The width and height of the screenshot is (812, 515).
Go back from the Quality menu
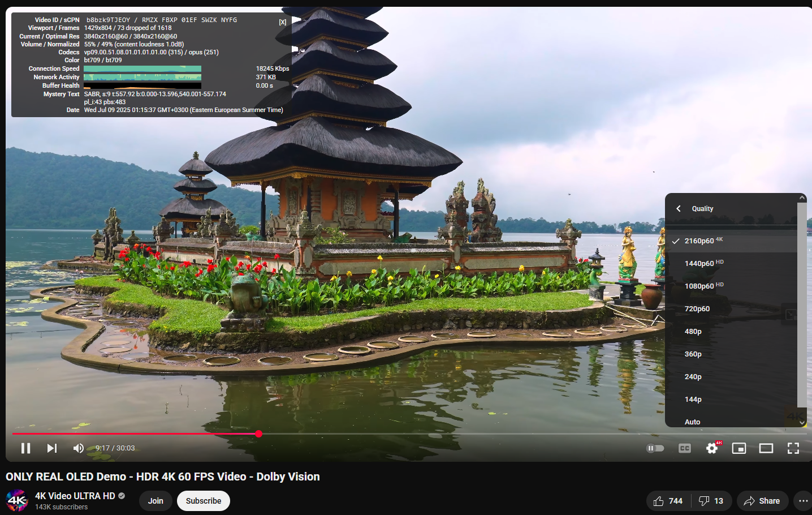[679, 208]
